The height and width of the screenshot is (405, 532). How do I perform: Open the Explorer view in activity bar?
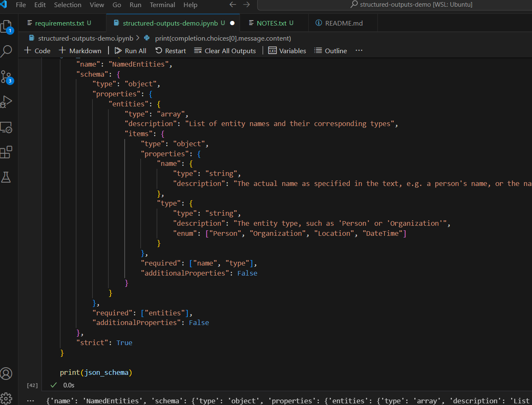[x=7, y=27]
